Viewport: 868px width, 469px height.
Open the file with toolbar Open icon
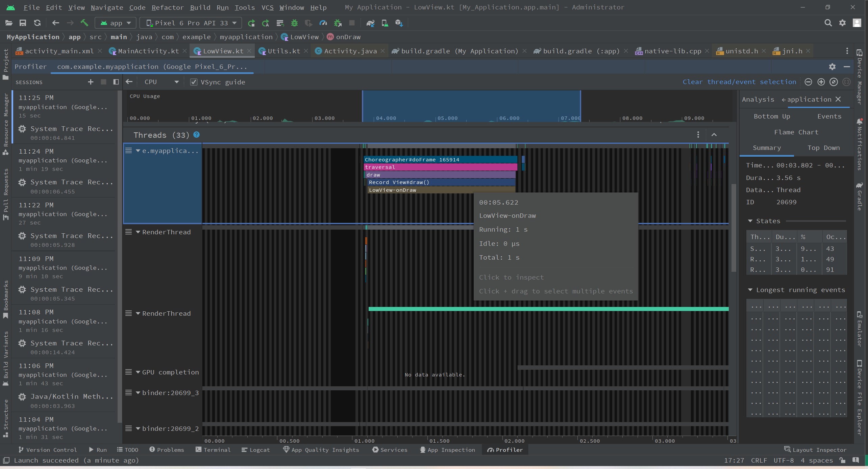(9, 23)
